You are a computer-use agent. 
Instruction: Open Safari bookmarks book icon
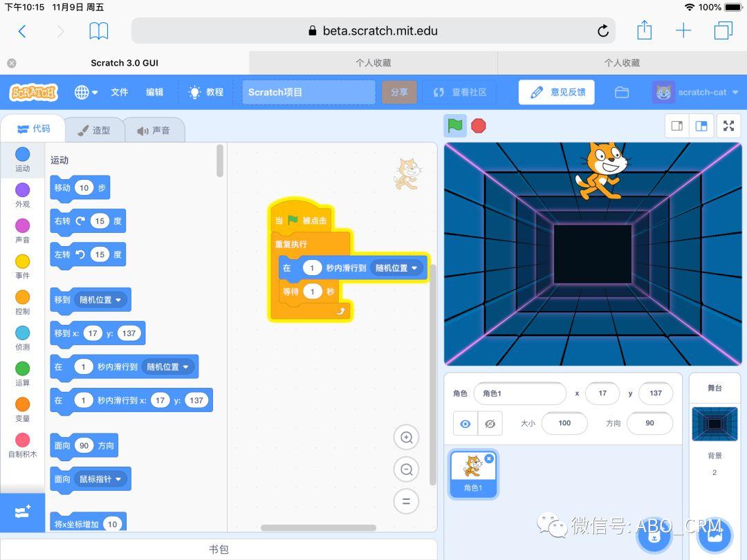[x=99, y=31]
